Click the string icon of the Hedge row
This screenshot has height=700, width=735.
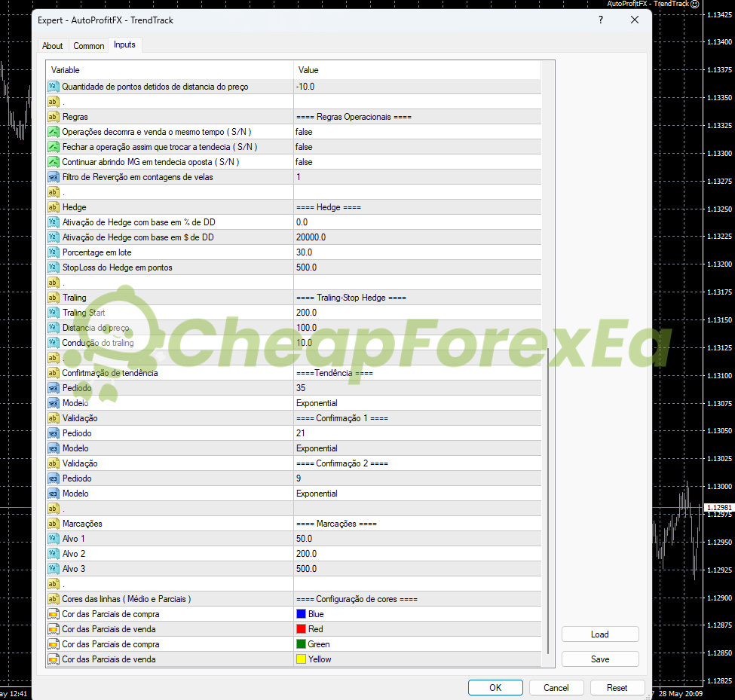(54, 207)
